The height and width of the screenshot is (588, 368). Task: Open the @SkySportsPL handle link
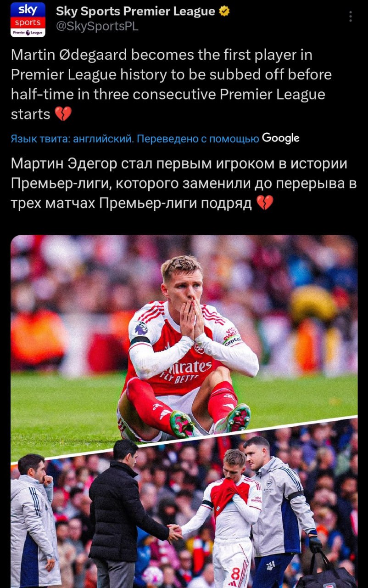point(97,27)
